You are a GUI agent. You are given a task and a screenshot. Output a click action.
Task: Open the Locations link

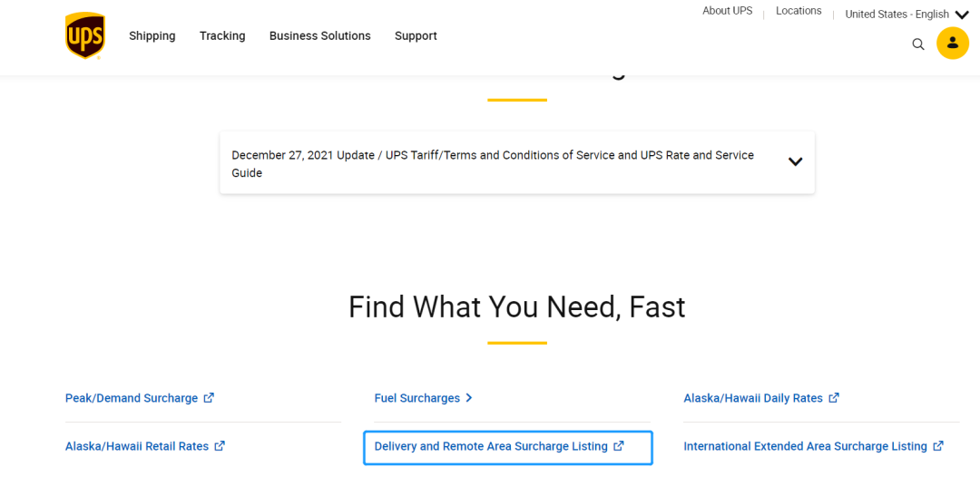799,11
